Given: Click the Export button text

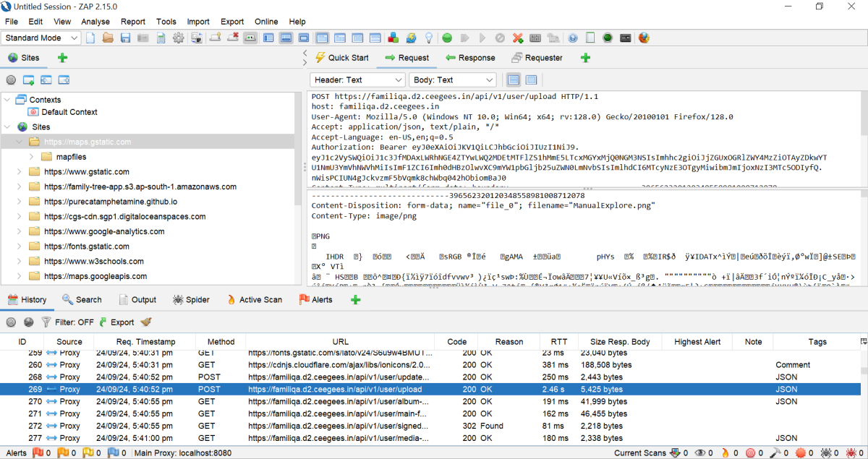Looking at the screenshot, I should click(122, 322).
